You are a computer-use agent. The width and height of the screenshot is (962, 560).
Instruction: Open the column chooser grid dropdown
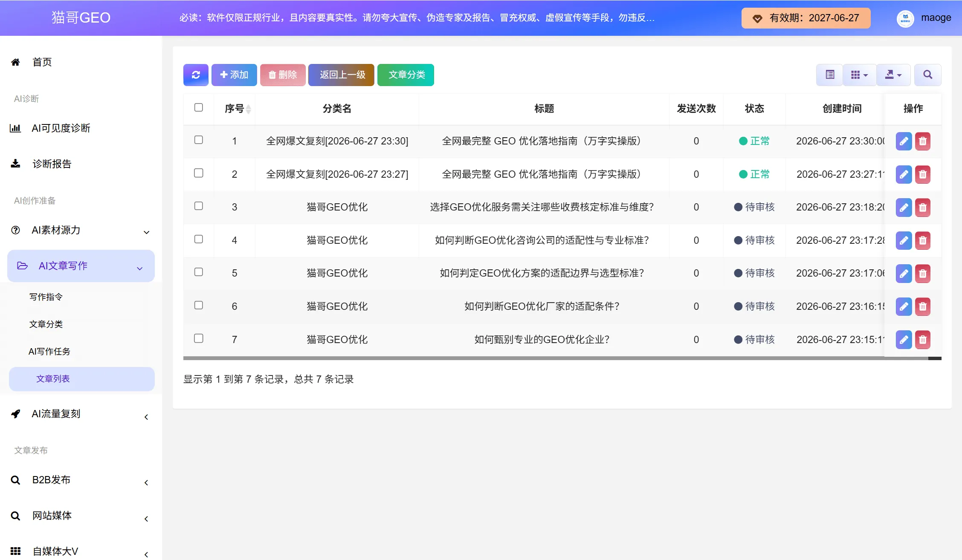click(859, 75)
